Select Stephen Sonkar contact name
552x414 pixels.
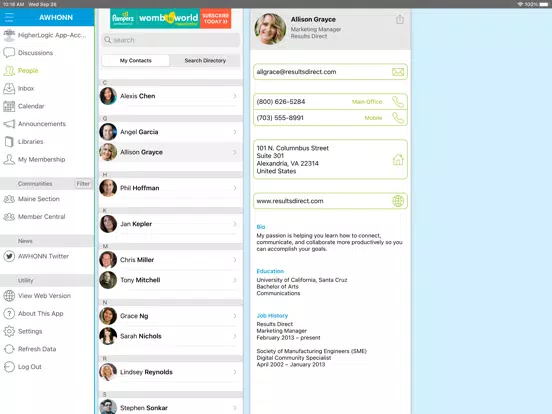pyautogui.click(x=144, y=408)
